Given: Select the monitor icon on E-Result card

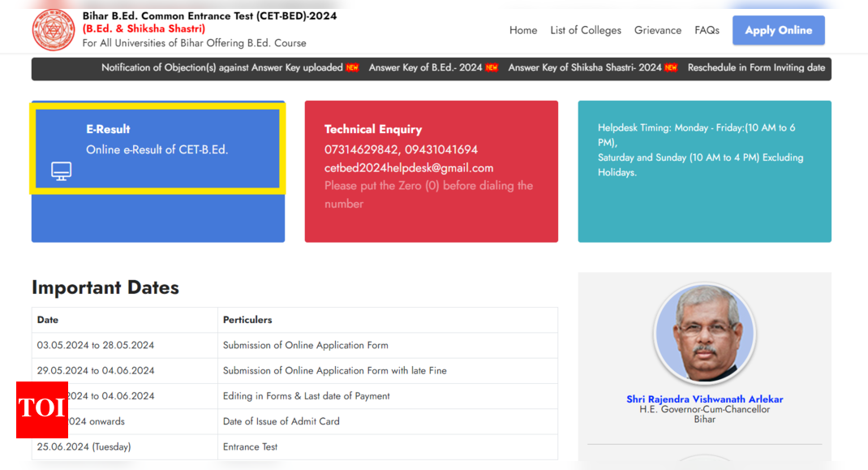Looking at the screenshot, I should (x=60, y=171).
